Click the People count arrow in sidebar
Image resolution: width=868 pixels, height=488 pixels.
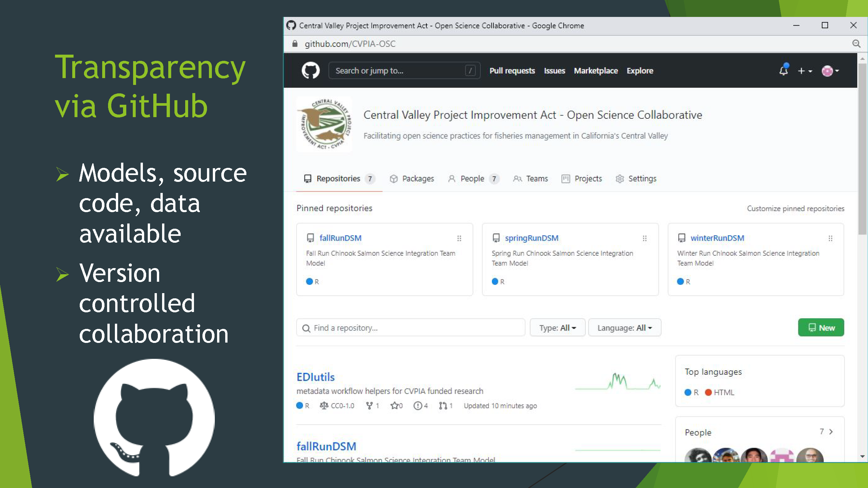[x=826, y=432]
